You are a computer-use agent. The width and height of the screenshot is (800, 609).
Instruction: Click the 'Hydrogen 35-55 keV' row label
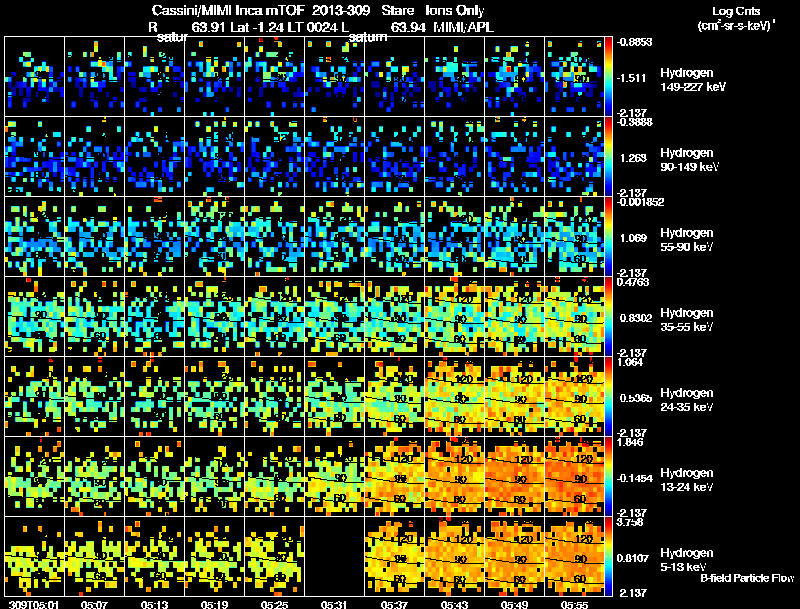tap(687, 320)
